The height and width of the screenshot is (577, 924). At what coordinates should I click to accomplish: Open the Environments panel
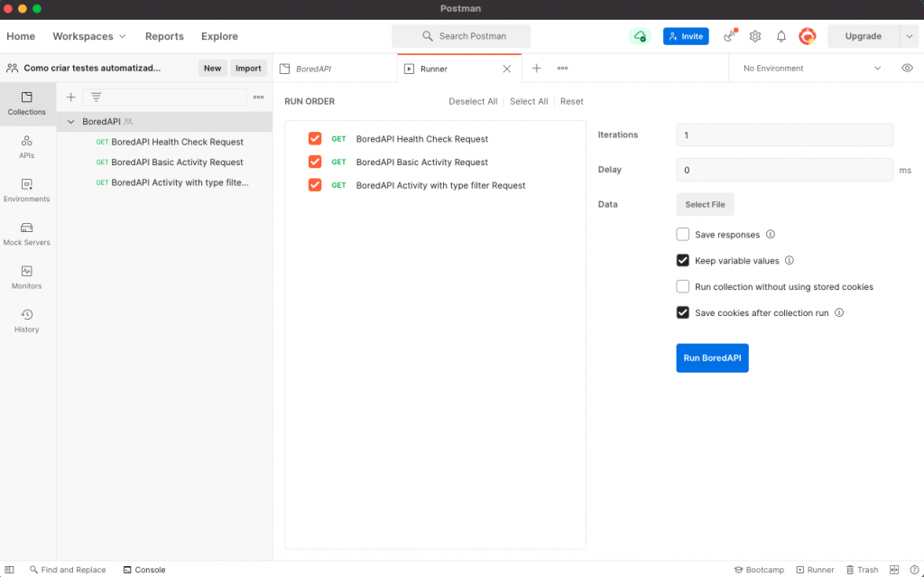[x=27, y=191]
